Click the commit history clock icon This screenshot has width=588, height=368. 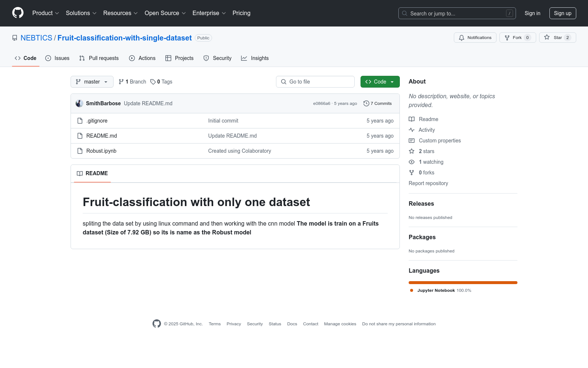coord(366,103)
